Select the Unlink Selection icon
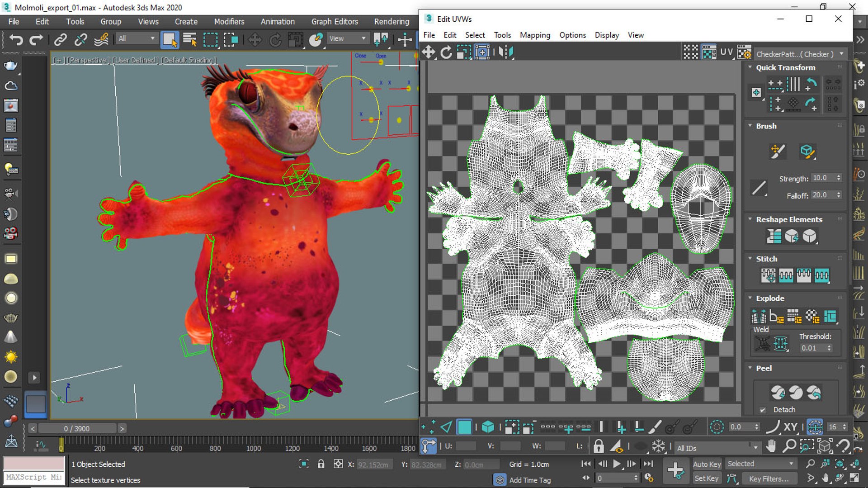The height and width of the screenshot is (488, 868). click(80, 40)
